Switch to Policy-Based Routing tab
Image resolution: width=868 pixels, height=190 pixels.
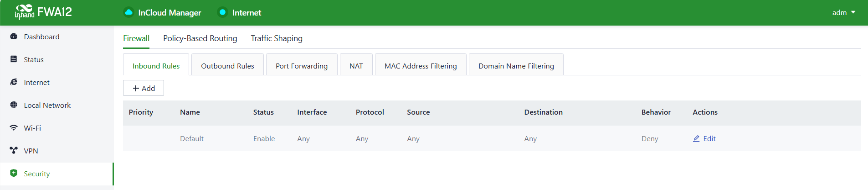[x=200, y=38]
